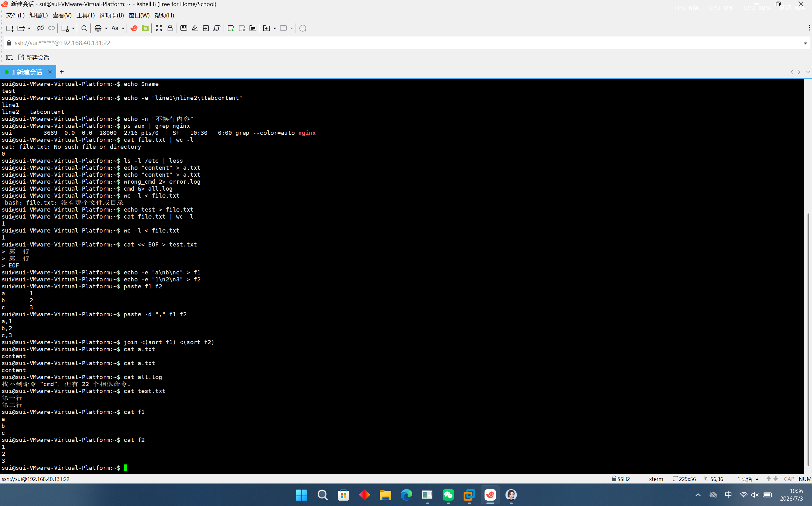The image size is (812, 506).
Task: Click the 229x56 terminal size indicator
Action: point(684,479)
